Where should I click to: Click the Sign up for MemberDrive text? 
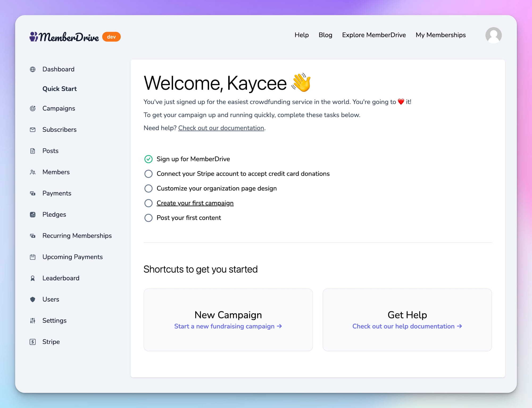[193, 159]
